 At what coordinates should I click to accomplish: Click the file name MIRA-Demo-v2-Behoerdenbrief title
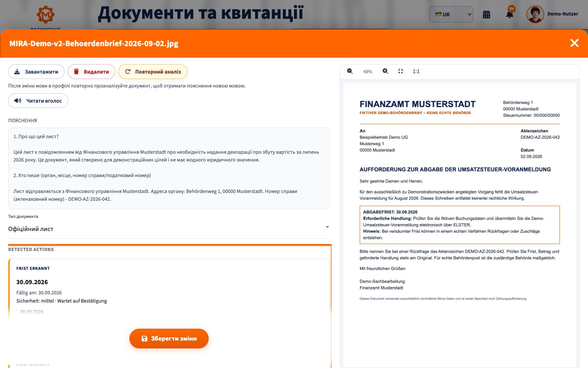pyautogui.click(x=94, y=43)
